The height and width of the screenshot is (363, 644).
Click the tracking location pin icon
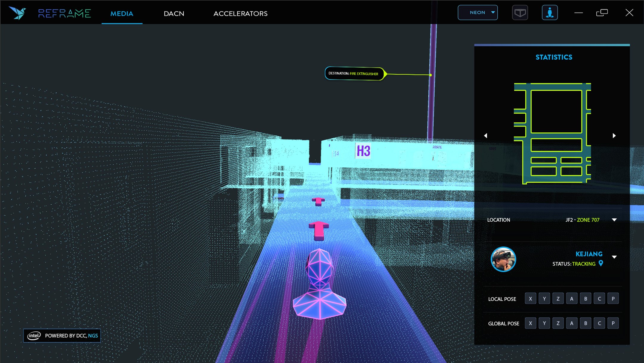601,263
